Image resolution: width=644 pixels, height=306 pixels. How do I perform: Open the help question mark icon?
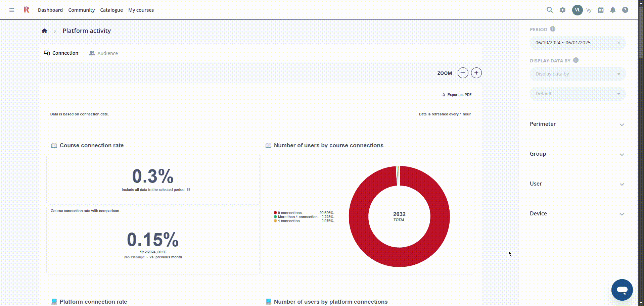click(x=625, y=10)
